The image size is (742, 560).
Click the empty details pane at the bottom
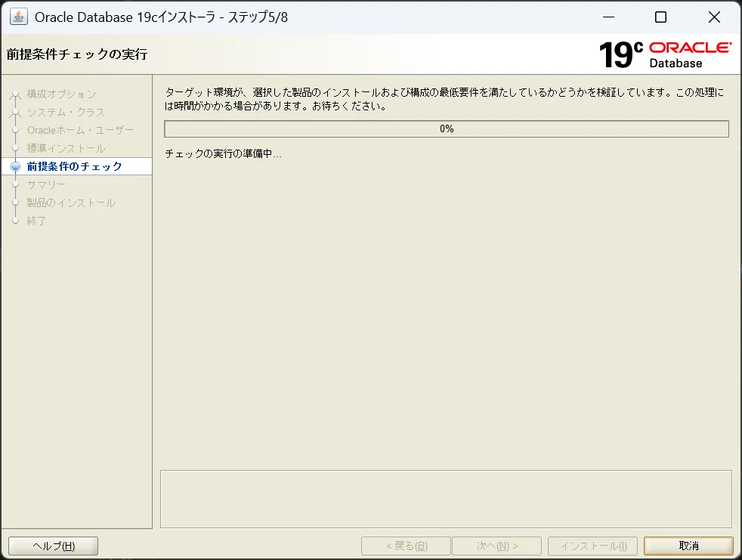click(446, 499)
